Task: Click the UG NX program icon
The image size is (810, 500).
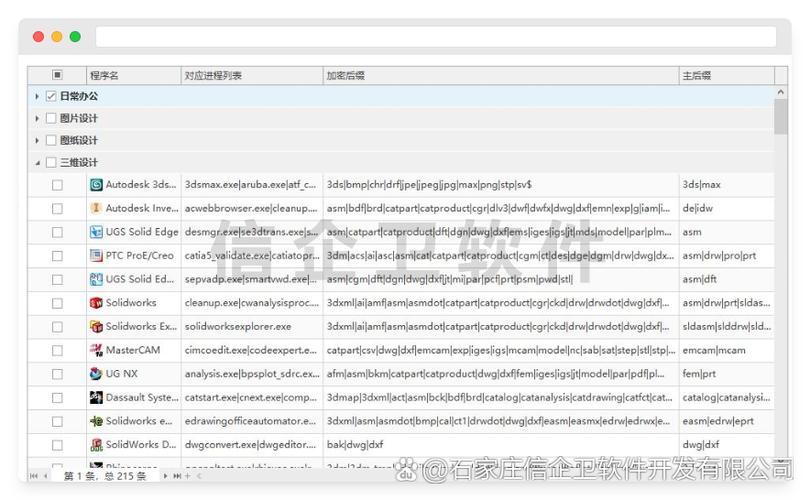Action: [96, 373]
